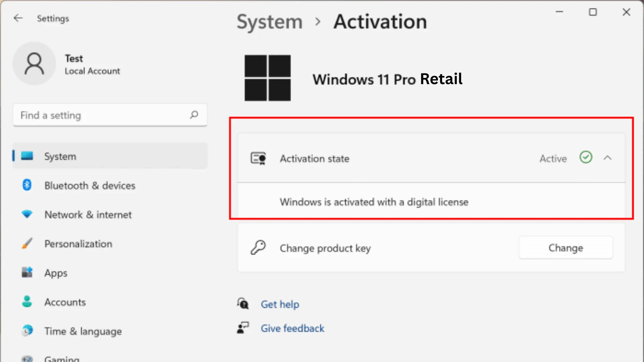Click the Active status text
This screenshot has width=644, height=362.
tap(553, 158)
